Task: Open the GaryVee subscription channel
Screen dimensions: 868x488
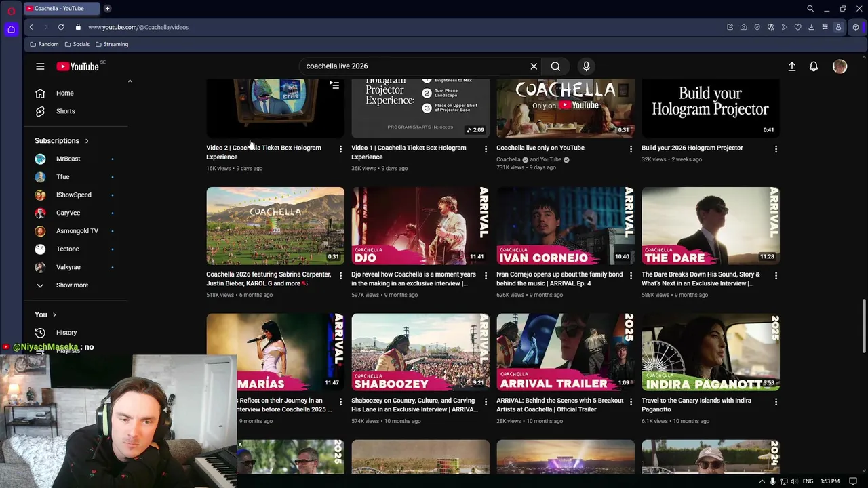Action: (x=68, y=213)
